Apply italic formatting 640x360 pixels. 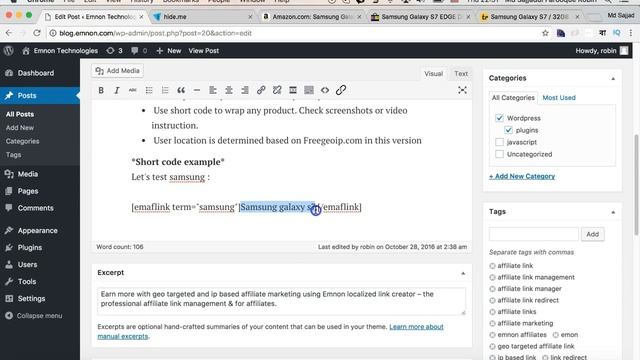(117, 90)
